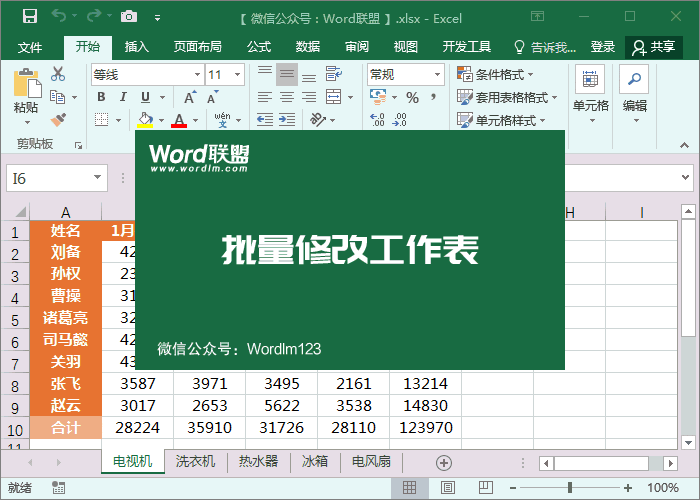Collapse the ribbon with up arrow

tap(684, 145)
